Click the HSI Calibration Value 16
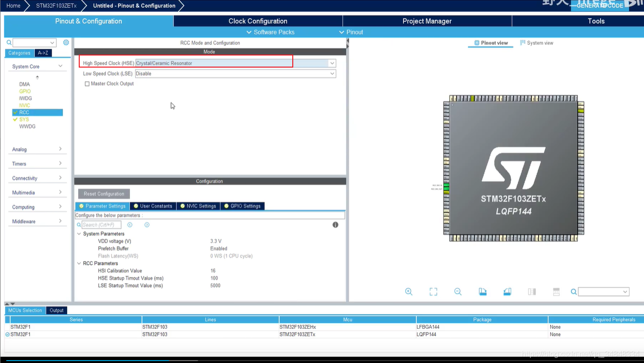This screenshot has width=644, height=363. point(213,271)
